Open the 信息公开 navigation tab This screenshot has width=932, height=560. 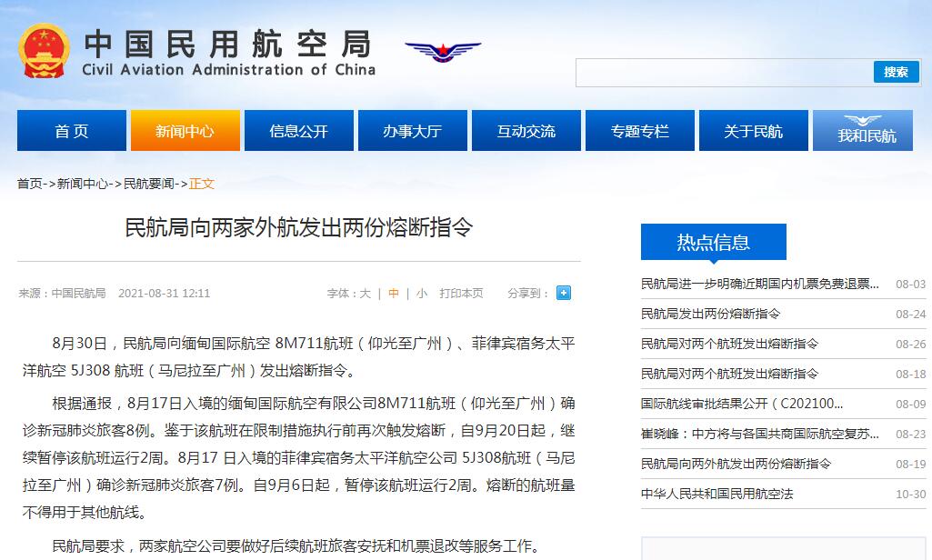click(298, 131)
